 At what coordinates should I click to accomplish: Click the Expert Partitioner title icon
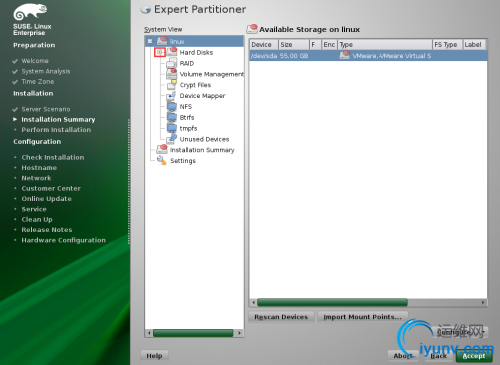(146, 9)
